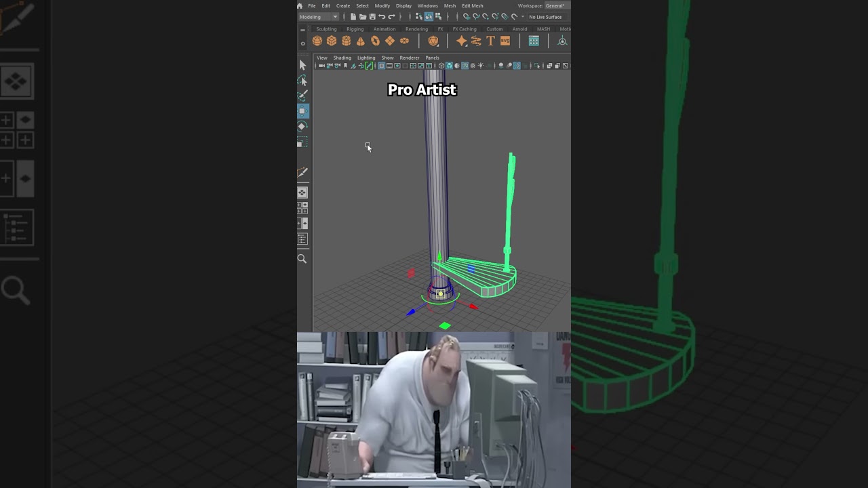Create a new scene with the toolbar icon
The width and height of the screenshot is (868, 488).
pyautogui.click(x=353, y=17)
